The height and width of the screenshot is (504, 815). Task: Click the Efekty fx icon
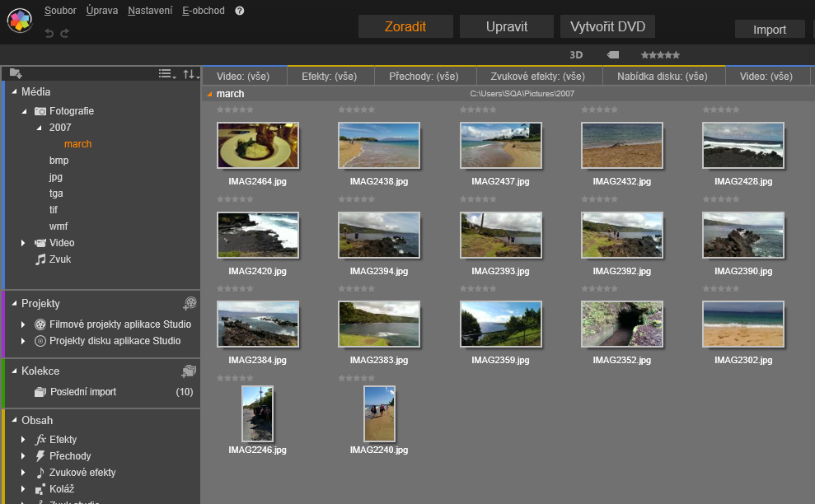[x=40, y=440]
